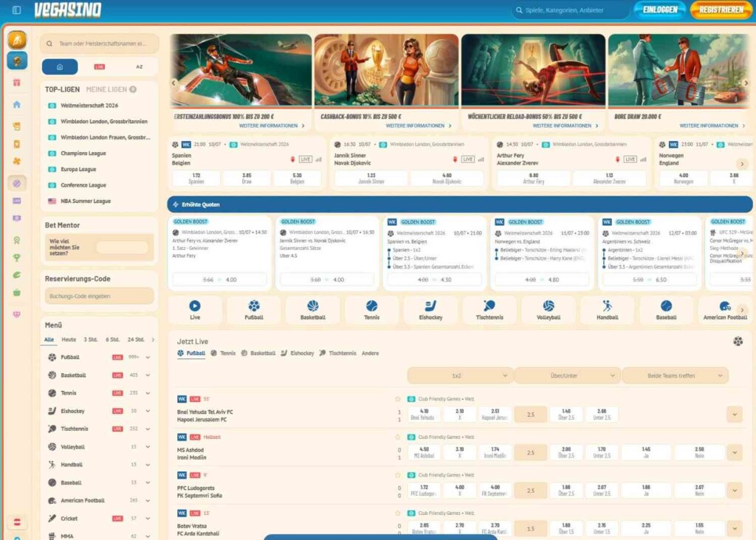Screen dimensions: 756x540
Task: Open the Beide Teams treffen dropdown
Action: point(675,375)
